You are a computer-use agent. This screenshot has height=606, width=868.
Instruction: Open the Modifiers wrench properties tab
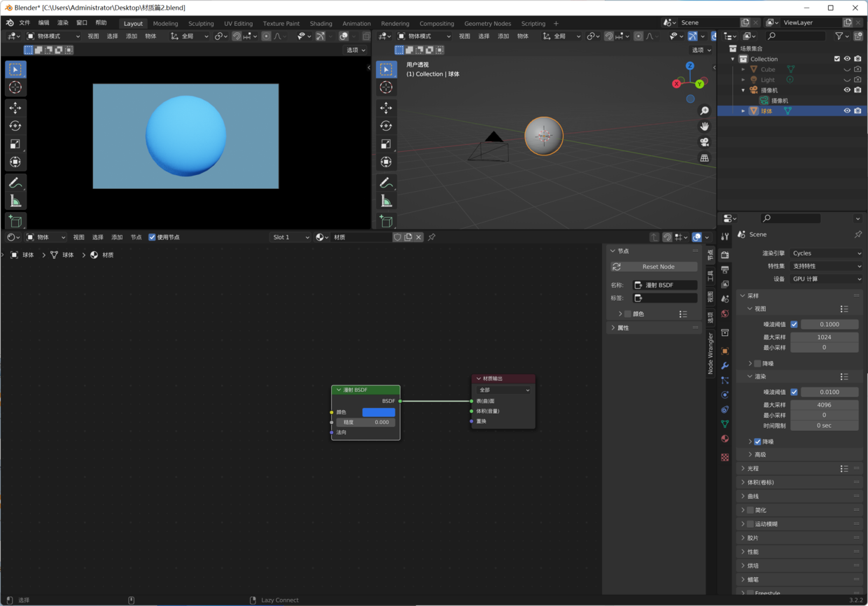click(724, 365)
